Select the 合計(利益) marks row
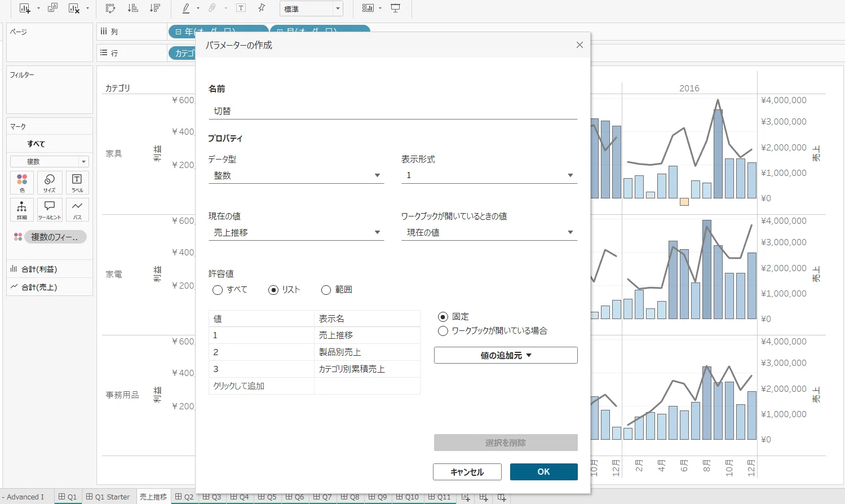This screenshot has width=845, height=504. tap(50, 269)
